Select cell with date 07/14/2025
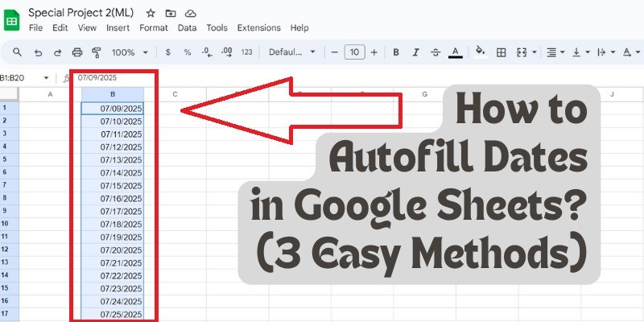This screenshot has width=644, height=322. click(x=113, y=173)
